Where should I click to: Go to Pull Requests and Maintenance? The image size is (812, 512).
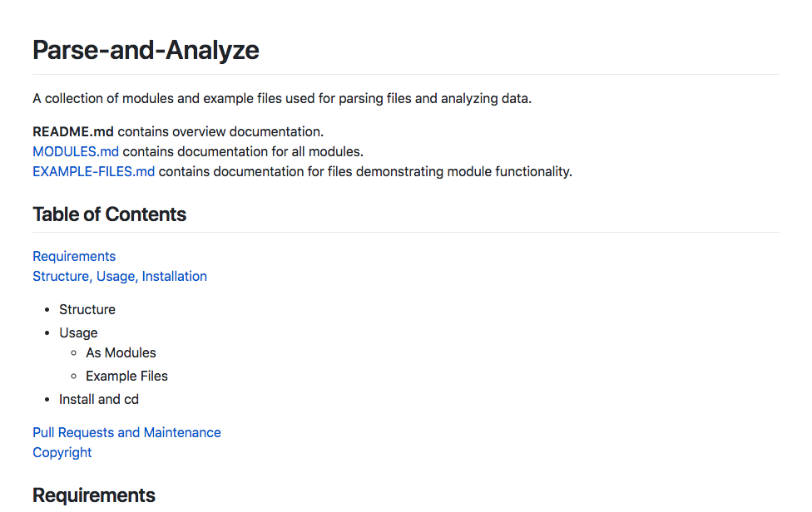126,432
